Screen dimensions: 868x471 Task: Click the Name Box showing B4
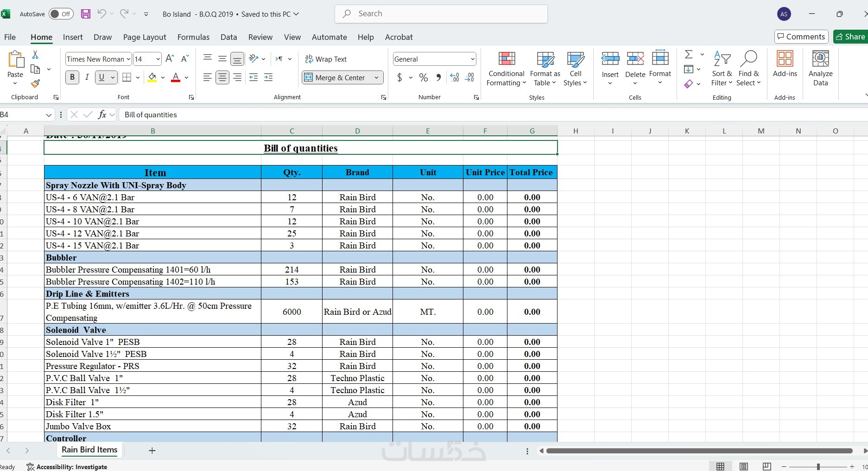coord(22,115)
